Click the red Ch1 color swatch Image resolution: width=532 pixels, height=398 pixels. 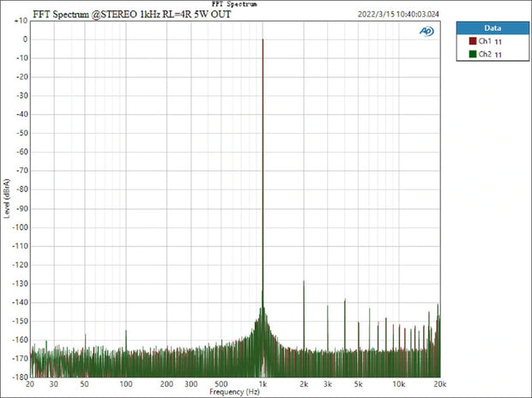click(x=471, y=40)
